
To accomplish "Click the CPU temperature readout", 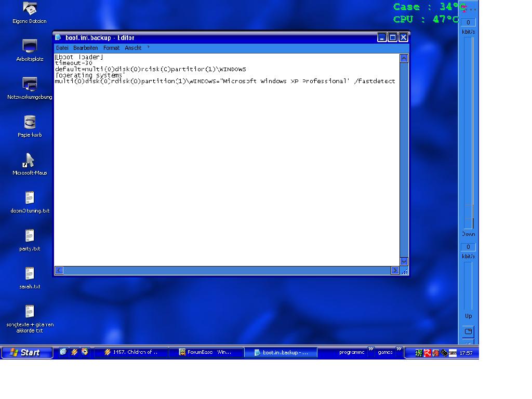I will pyautogui.click(x=426, y=19).
